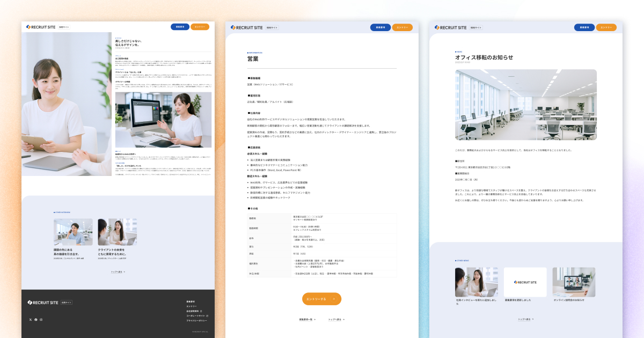Image resolution: width=644 pixels, height=338 pixels.
Task: Open the 募集要項一覧 link below エントリーする
Action: pyautogui.click(x=305, y=319)
